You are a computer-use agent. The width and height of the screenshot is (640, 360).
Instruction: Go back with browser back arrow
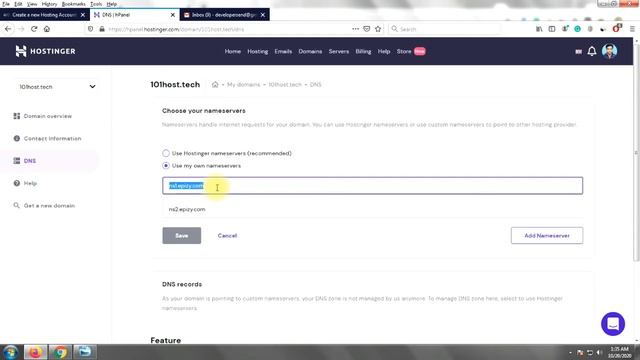[x=8, y=29]
